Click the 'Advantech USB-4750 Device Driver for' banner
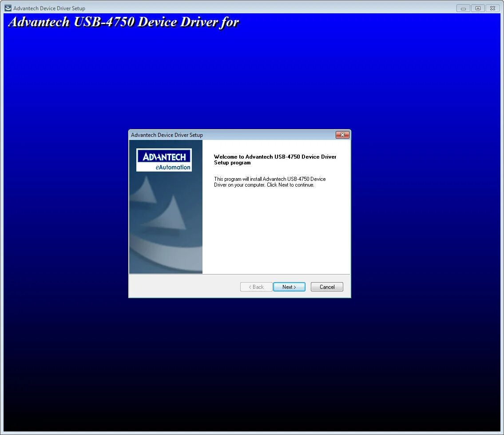The width and height of the screenshot is (504, 435). 124,22
